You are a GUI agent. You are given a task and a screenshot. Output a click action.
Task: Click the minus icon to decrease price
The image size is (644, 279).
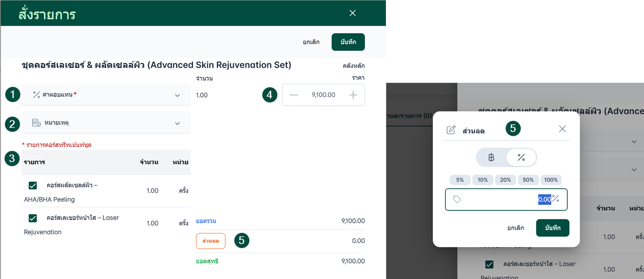click(294, 95)
